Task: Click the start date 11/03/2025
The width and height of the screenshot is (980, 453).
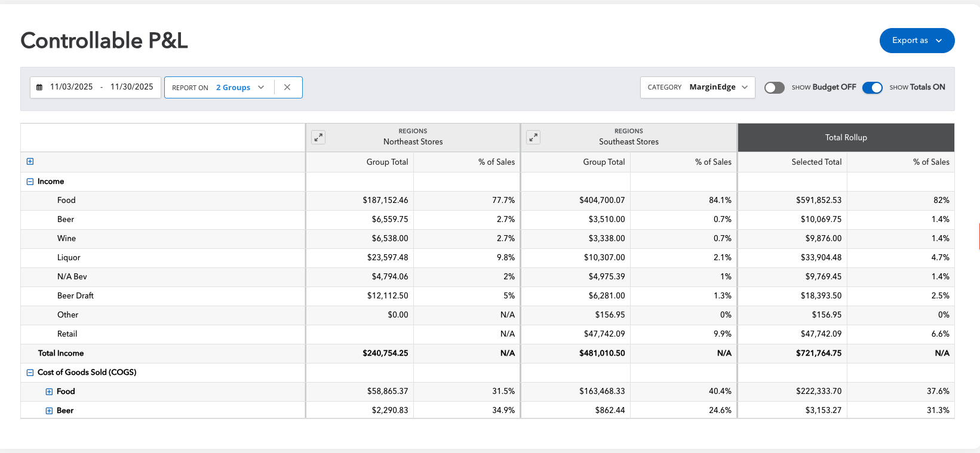Action: coord(72,87)
